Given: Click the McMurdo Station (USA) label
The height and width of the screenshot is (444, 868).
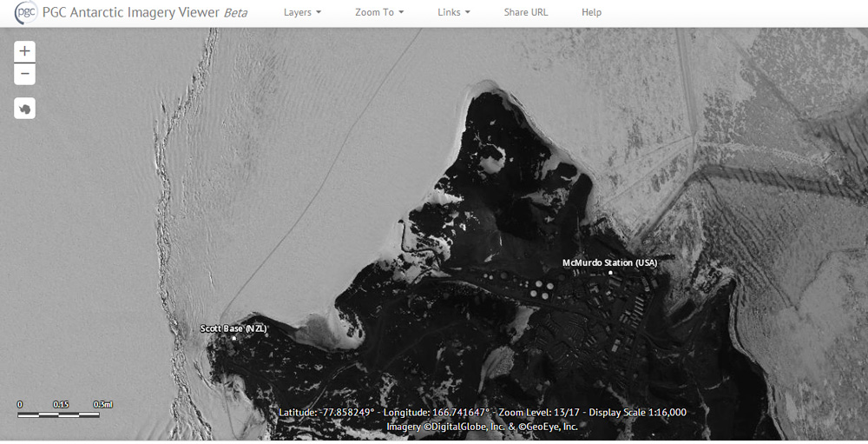Looking at the screenshot, I should pyautogui.click(x=609, y=262).
